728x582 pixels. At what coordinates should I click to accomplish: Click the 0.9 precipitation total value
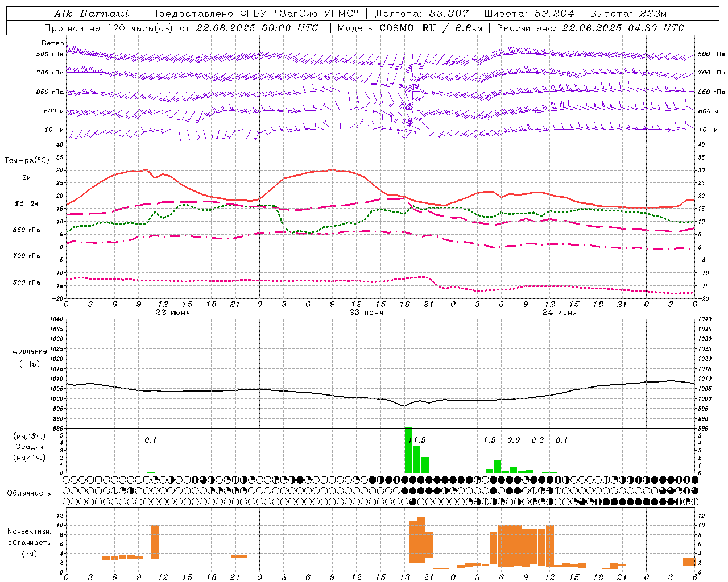point(514,440)
